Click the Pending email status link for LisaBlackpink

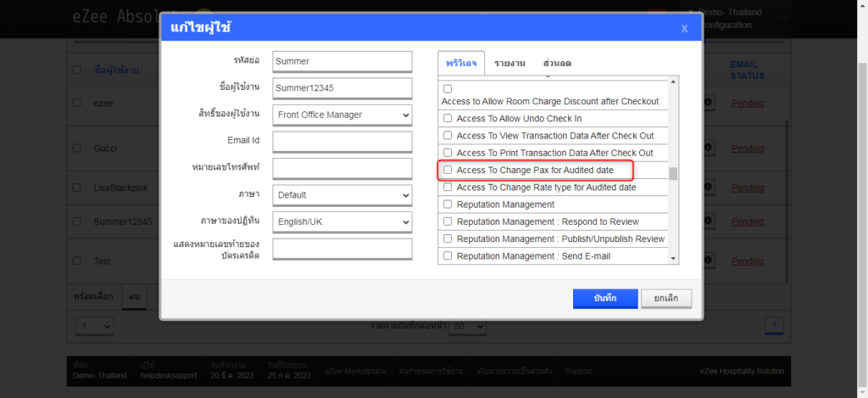pos(748,188)
